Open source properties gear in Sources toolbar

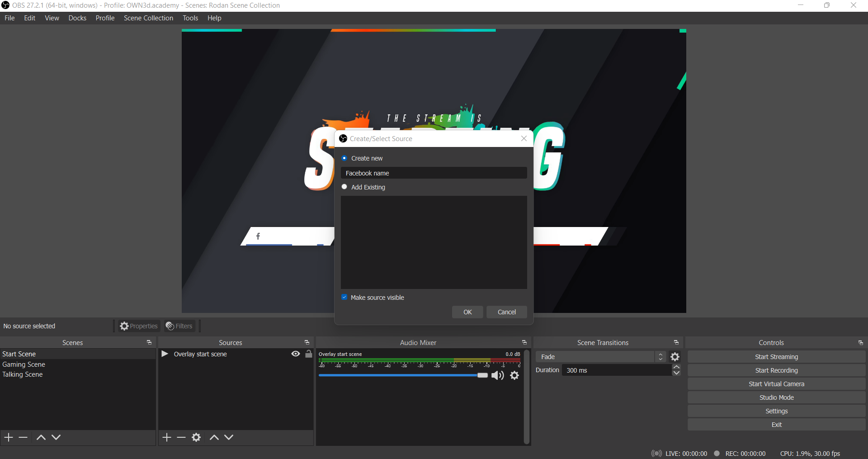[x=196, y=437]
